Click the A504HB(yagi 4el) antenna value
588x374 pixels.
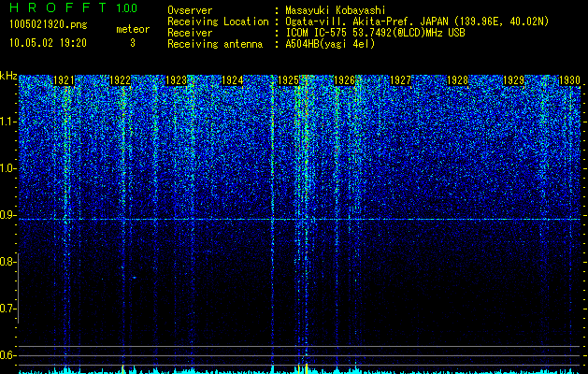click(330, 44)
